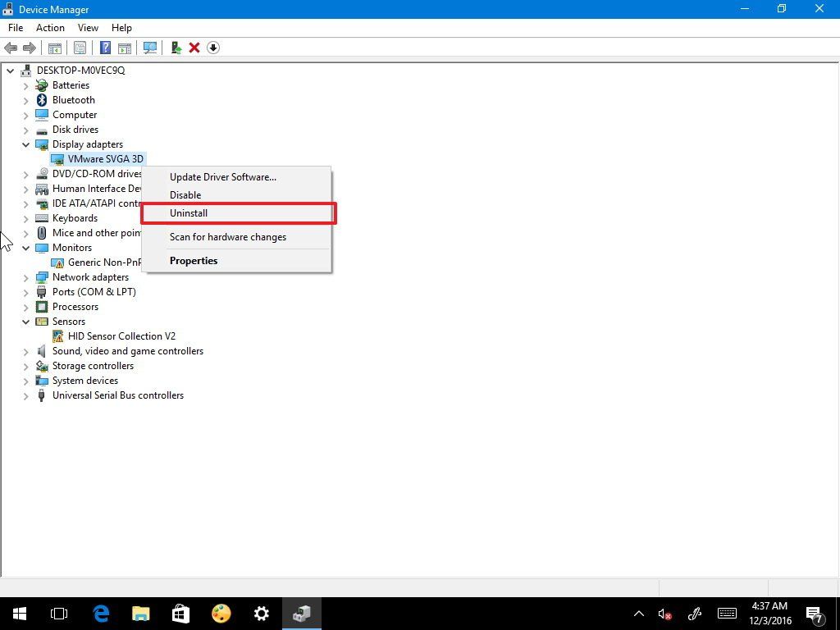The width and height of the screenshot is (840, 630).
Task: Select Update Driver Software in the context menu
Action: point(222,176)
